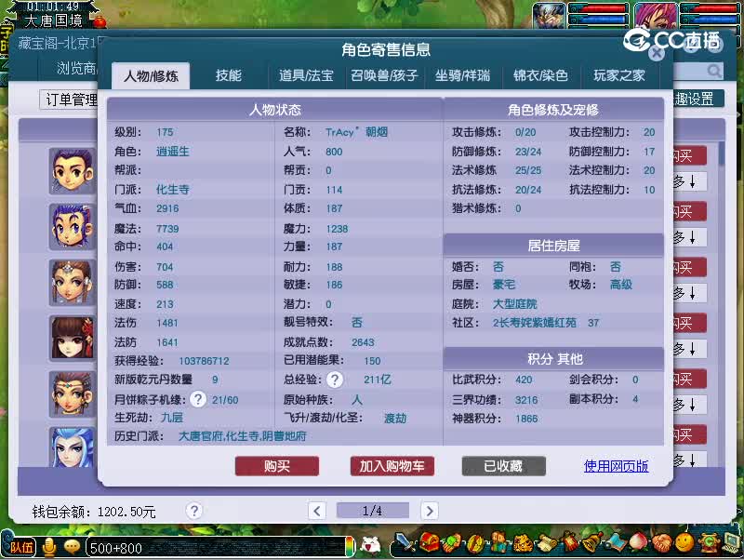744x560 pixels.
Task: Click the 队伍 team channel button
Action: 20,548
